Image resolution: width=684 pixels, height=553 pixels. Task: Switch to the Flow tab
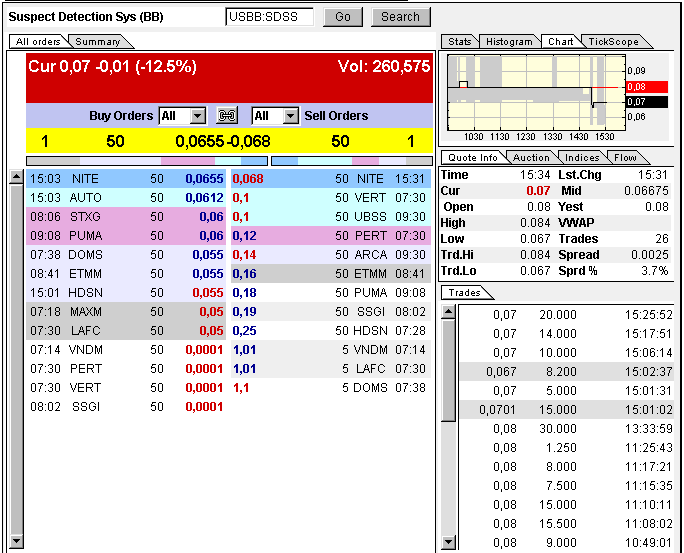pyautogui.click(x=625, y=157)
